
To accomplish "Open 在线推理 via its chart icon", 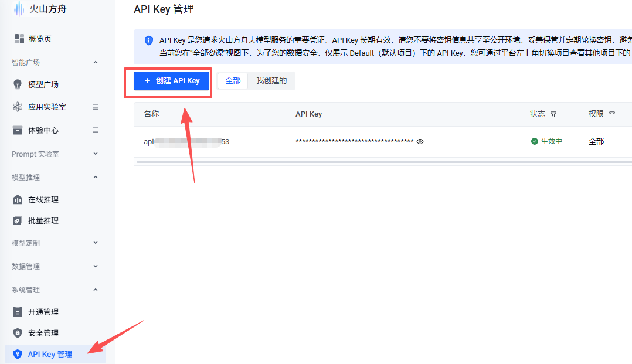I will (x=18, y=199).
